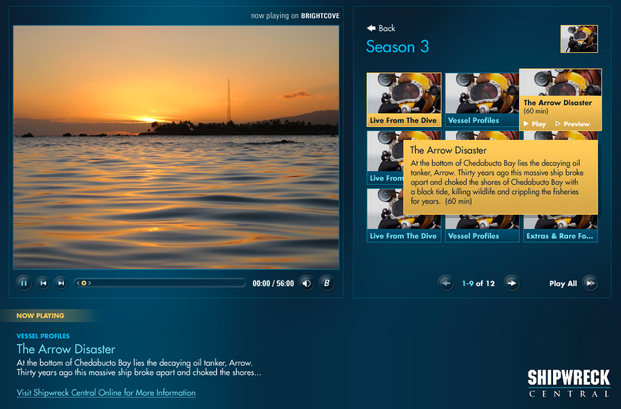The width and height of the screenshot is (621, 409).
Task: Go to next page of episodes
Action: 511,283
